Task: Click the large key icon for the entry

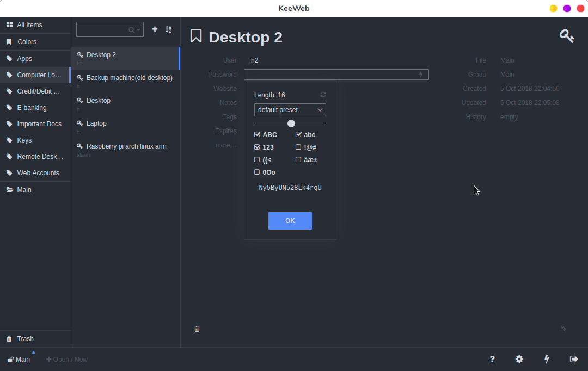Action: (x=566, y=36)
